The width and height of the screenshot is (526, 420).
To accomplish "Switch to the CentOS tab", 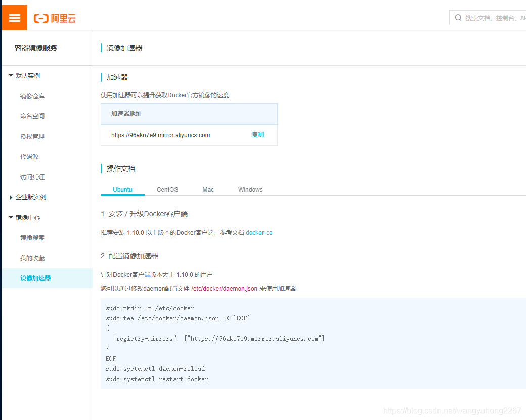I will click(167, 190).
